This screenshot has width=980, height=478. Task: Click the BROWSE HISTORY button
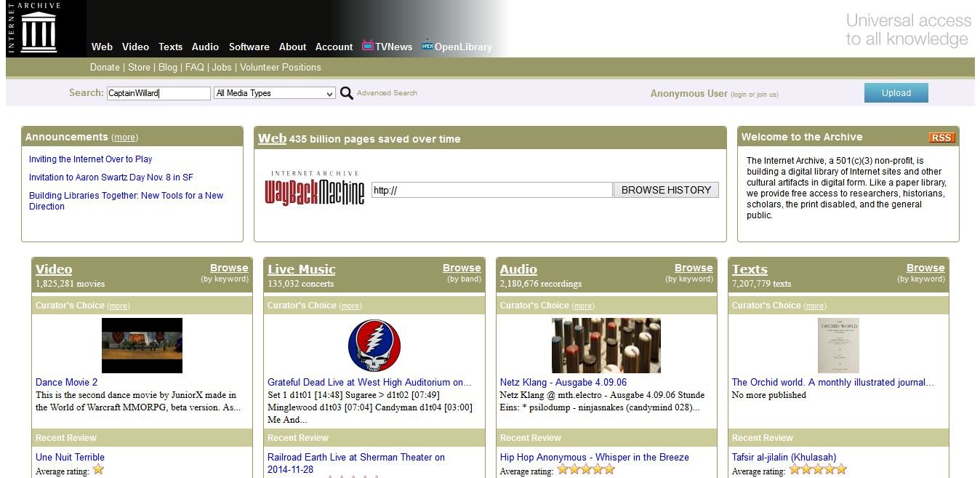click(666, 190)
